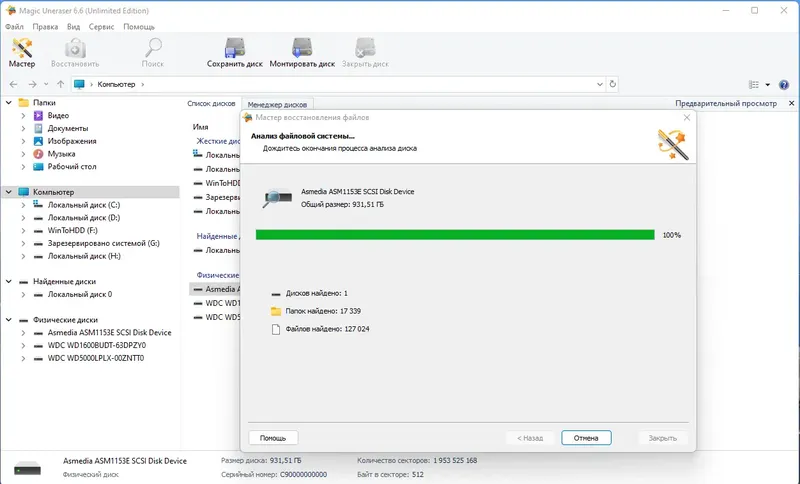Click Компьютер breadcrumb in address bar
Viewport: 800px width, 484px height.
pos(116,84)
